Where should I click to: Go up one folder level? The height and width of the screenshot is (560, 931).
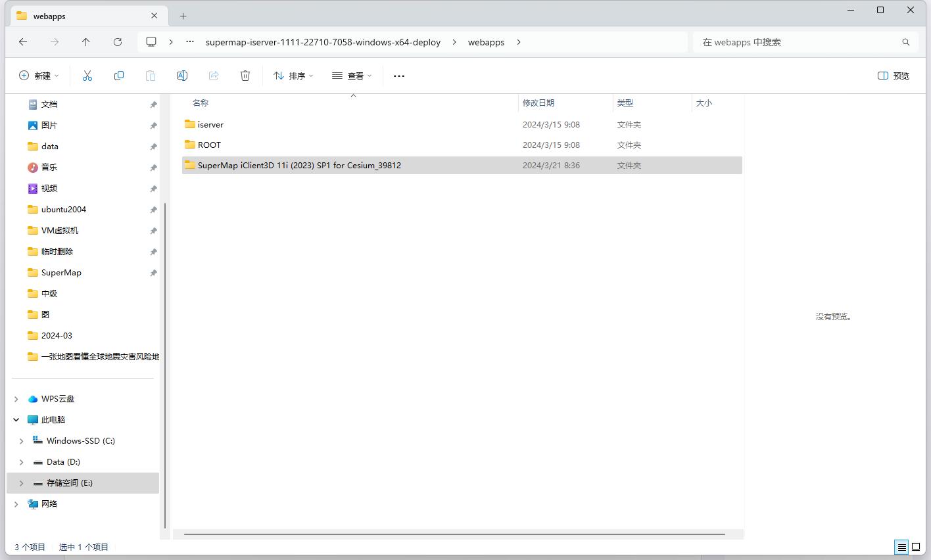tap(86, 41)
